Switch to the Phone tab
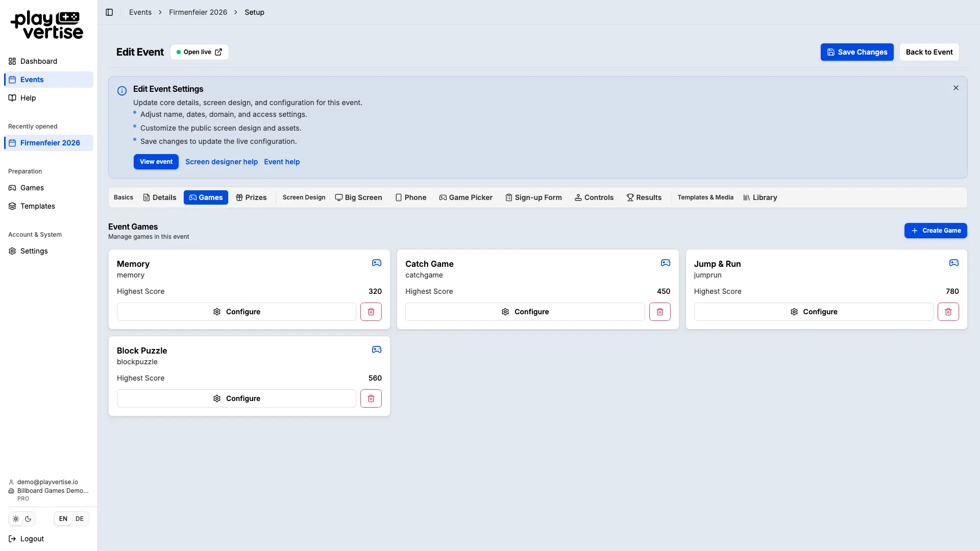Viewport: 980px width, 551px height. 411,197
